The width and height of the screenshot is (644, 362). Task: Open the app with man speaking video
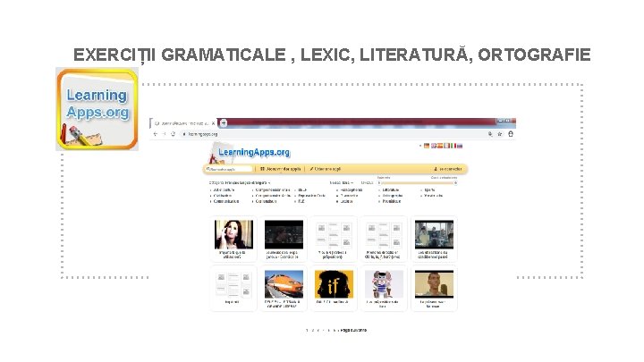tap(434, 288)
